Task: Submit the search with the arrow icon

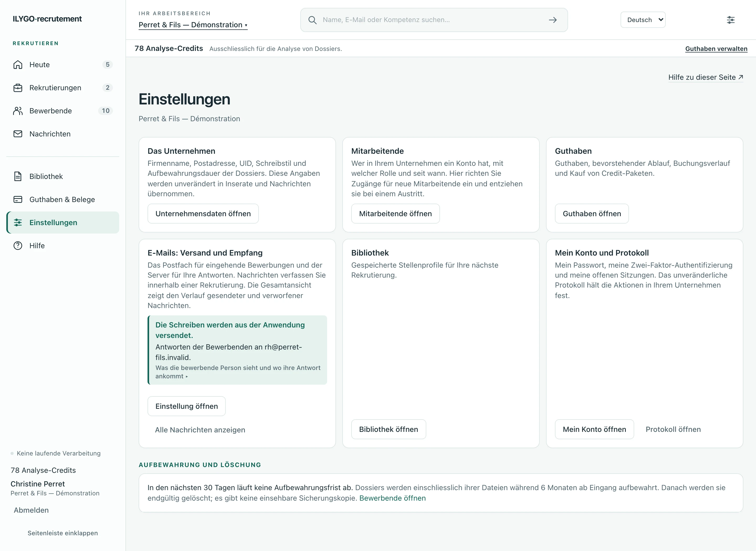Action: pyautogui.click(x=553, y=20)
